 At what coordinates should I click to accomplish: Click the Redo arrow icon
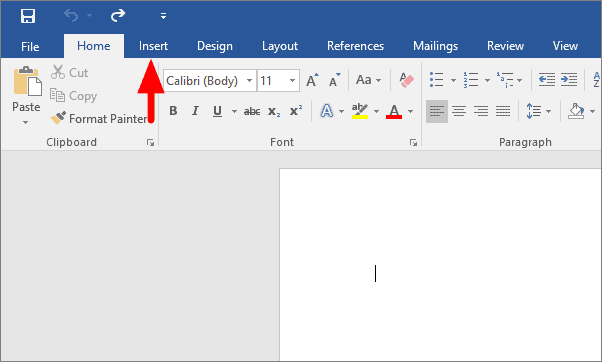tap(117, 16)
